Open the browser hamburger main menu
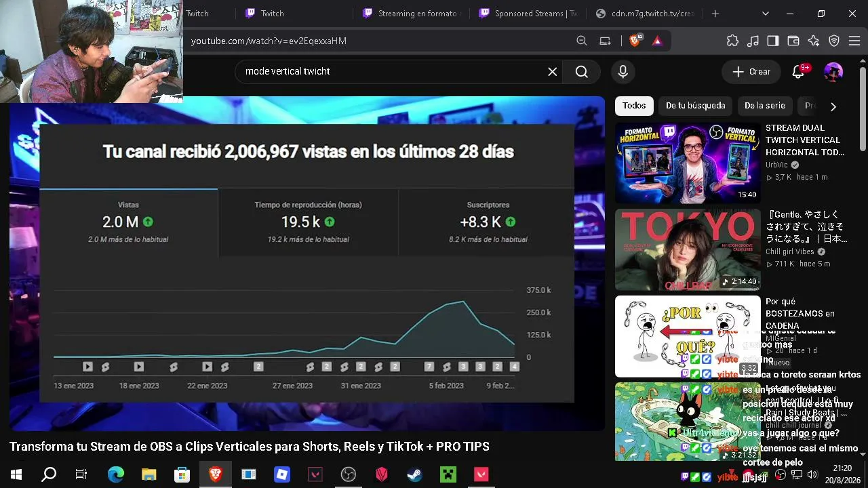The image size is (868, 488). 855,41
